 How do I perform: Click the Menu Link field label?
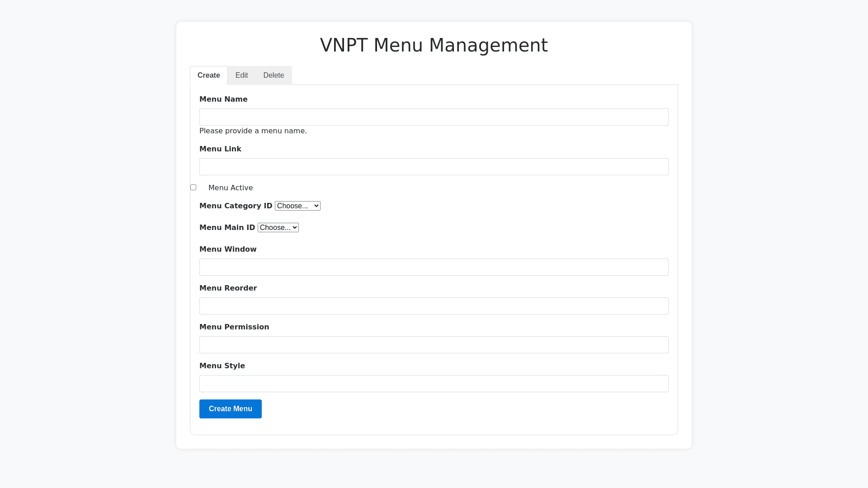[x=220, y=149]
